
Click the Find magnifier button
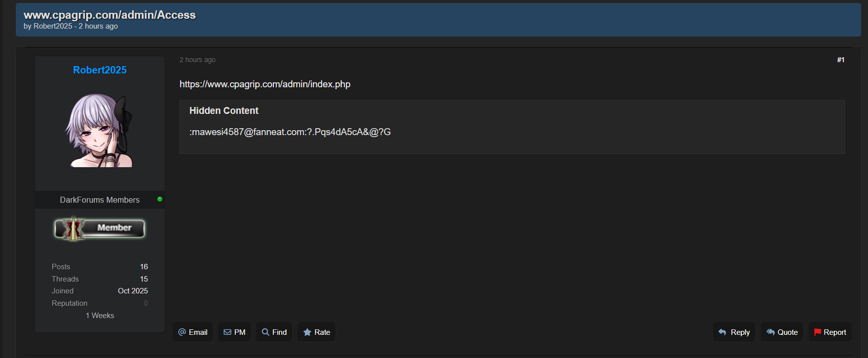tap(274, 332)
